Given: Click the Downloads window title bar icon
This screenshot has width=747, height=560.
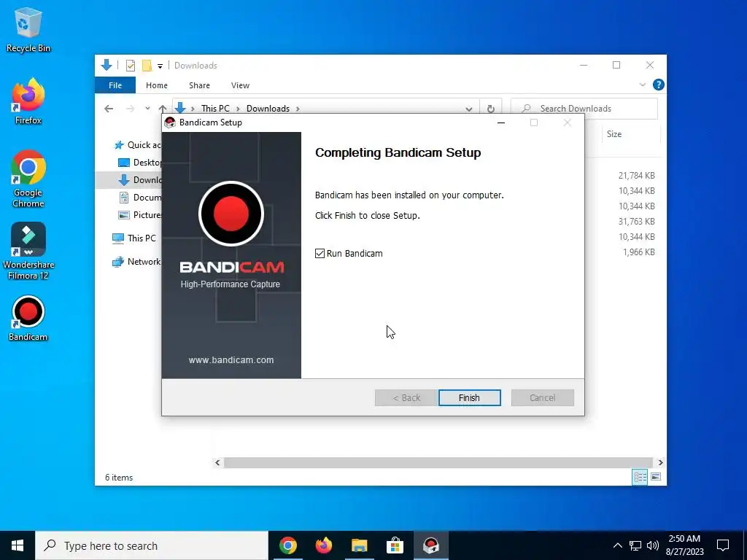Looking at the screenshot, I should 107,65.
